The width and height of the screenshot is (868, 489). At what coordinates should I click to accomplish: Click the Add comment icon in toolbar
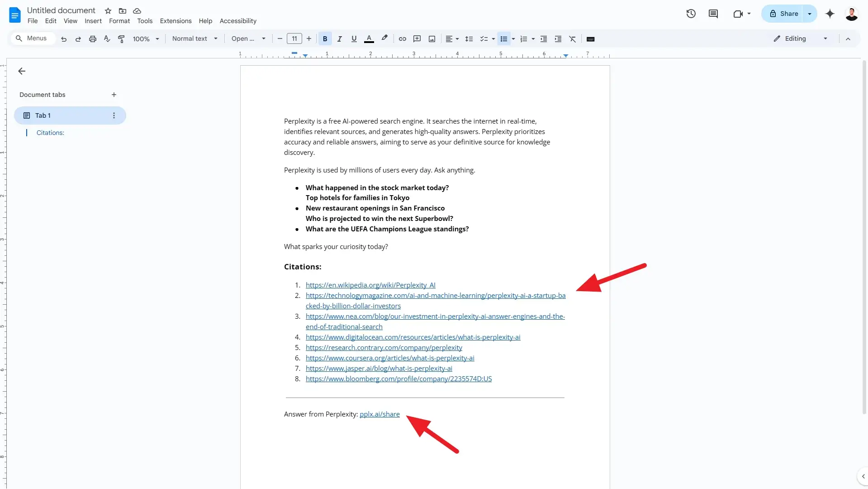click(417, 39)
